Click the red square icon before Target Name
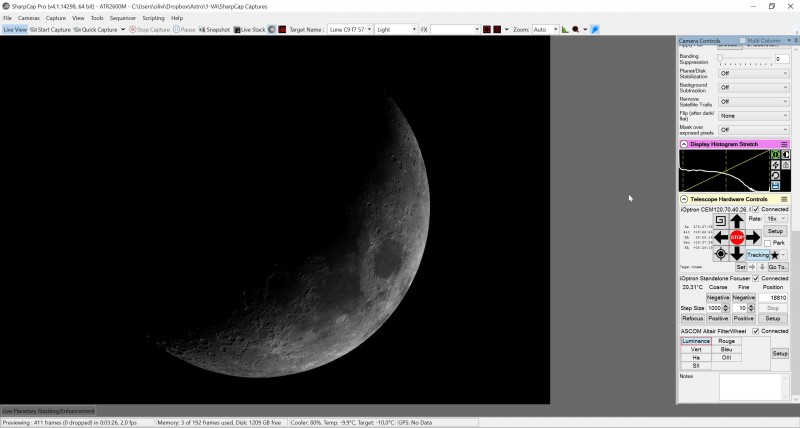Image resolution: width=800 pixels, height=428 pixels. [282, 30]
